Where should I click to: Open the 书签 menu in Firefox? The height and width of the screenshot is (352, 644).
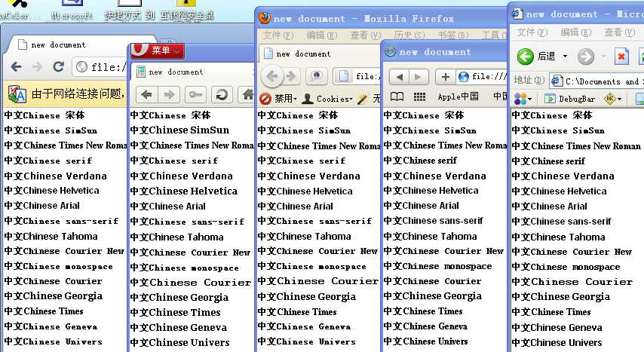(452, 35)
